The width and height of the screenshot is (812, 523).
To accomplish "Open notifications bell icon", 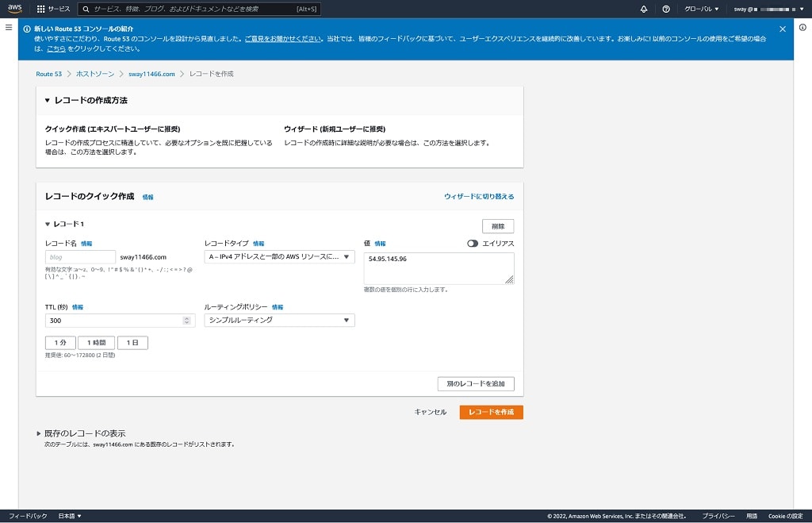I will pos(644,9).
